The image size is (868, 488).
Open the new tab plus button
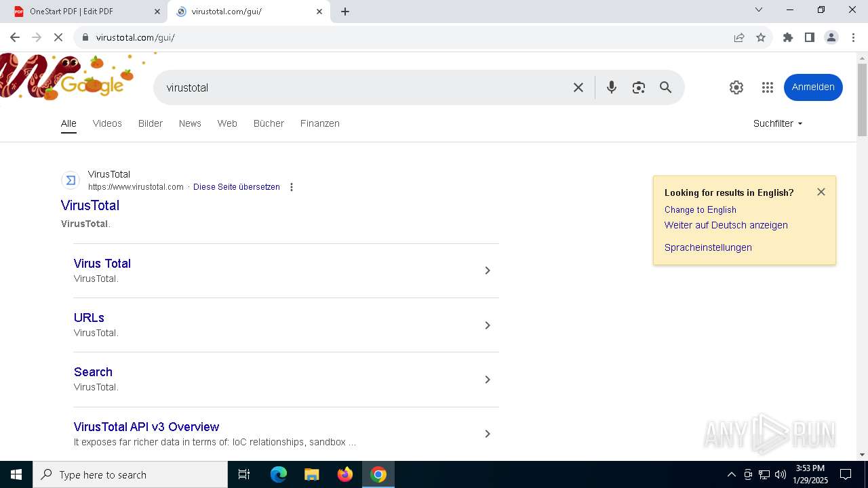[345, 12]
